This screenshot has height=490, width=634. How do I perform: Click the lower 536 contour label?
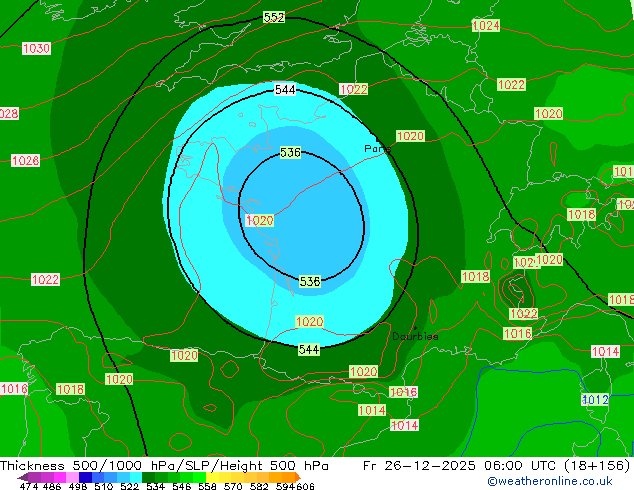pyautogui.click(x=310, y=281)
